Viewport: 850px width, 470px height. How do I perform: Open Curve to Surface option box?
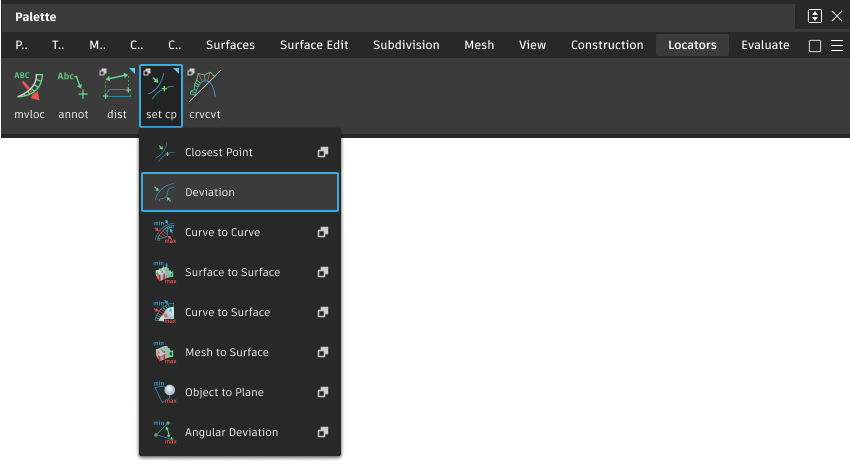click(323, 312)
